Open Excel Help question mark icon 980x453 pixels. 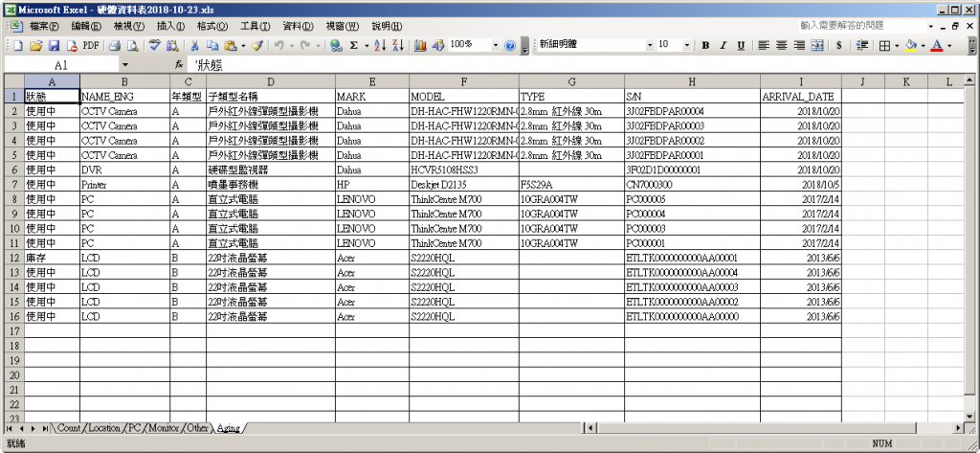point(509,46)
